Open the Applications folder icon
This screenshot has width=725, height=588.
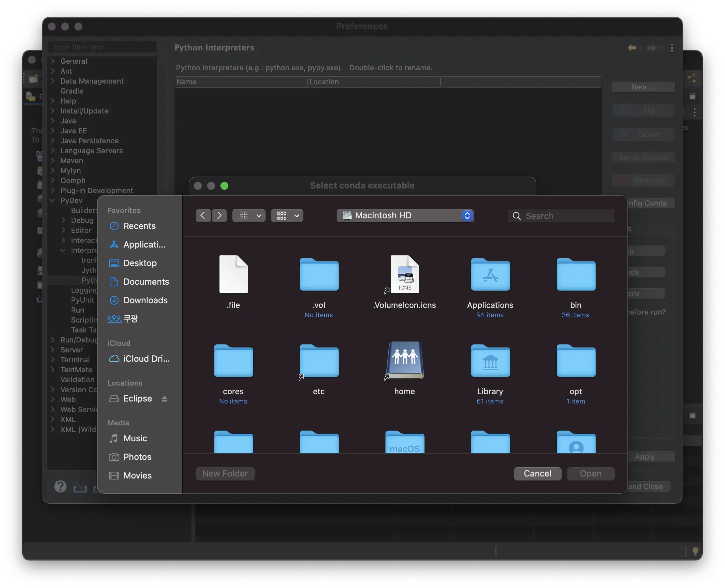click(x=490, y=275)
